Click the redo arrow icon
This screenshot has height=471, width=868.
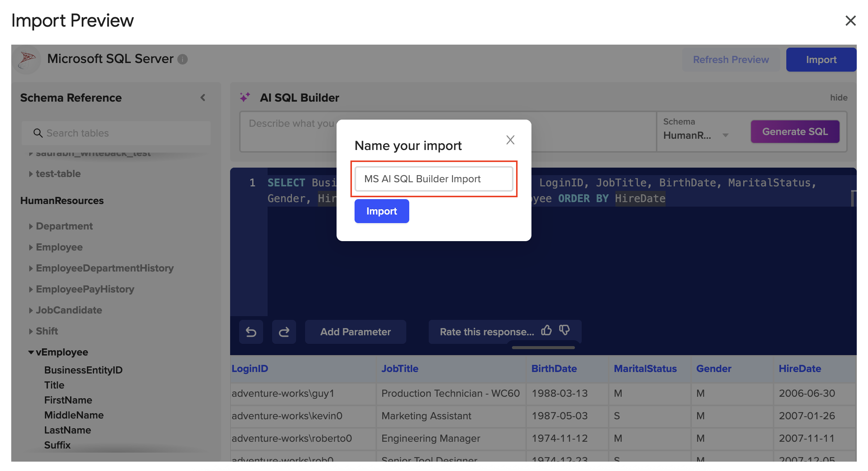coord(284,332)
